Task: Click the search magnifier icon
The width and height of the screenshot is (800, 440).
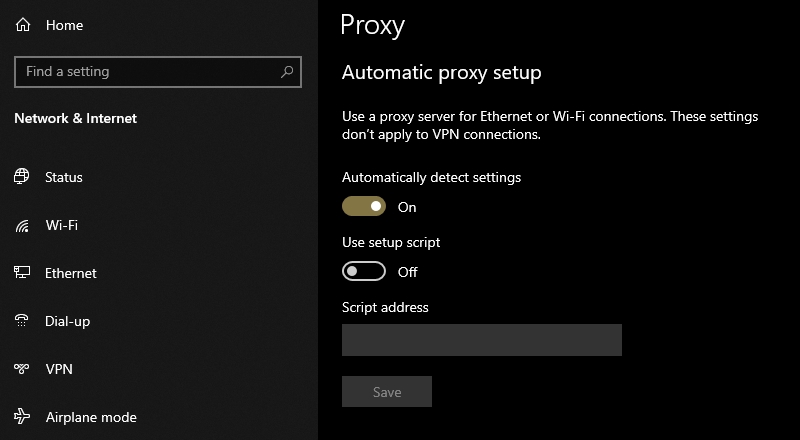Action: click(x=287, y=72)
